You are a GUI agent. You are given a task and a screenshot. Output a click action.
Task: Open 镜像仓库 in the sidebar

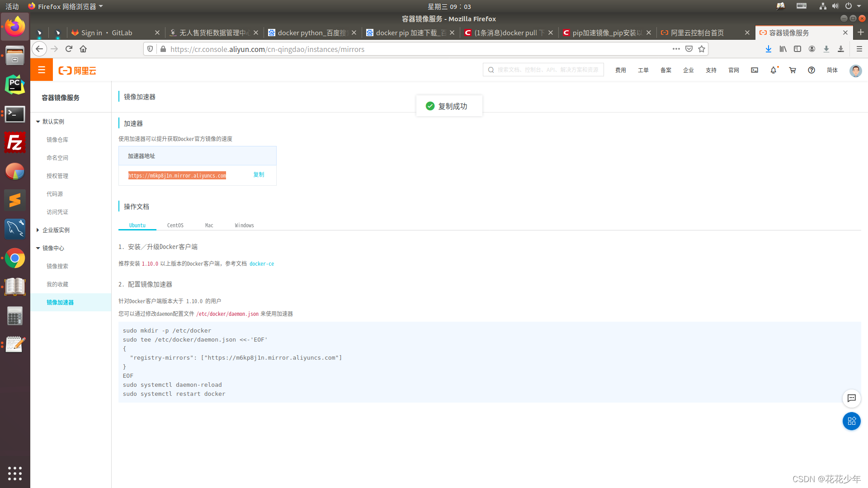pos(57,140)
